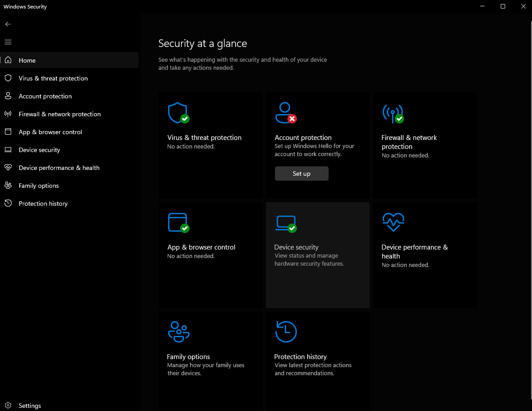Select Family options sidebar label
This screenshot has width=532, height=411.
click(39, 186)
